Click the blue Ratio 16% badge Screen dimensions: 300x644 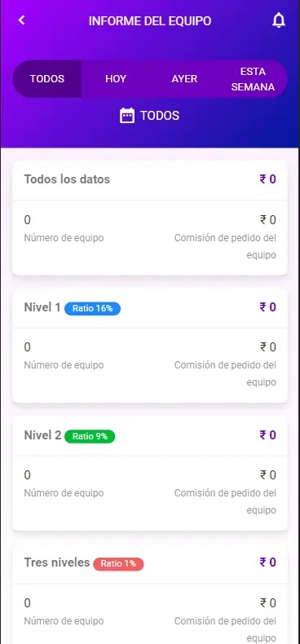point(92,308)
